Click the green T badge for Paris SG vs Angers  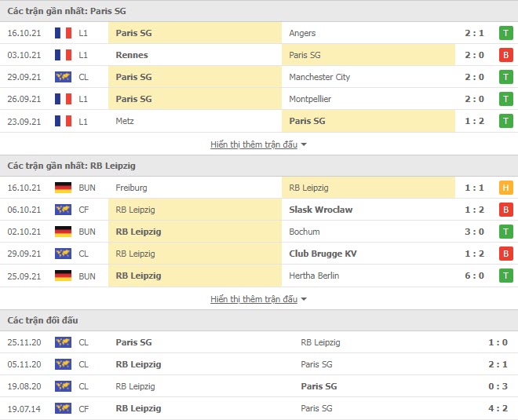click(505, 33)
